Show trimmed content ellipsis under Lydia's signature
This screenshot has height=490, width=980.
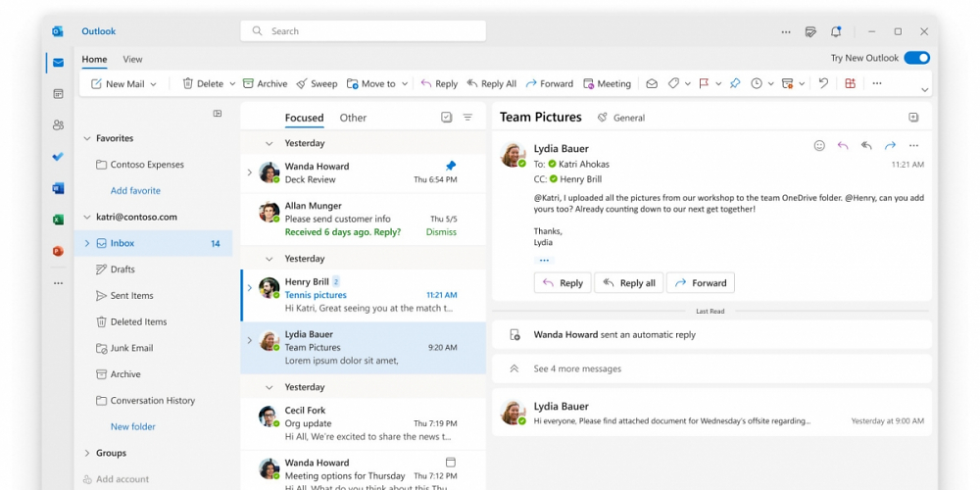pos(544,260)
